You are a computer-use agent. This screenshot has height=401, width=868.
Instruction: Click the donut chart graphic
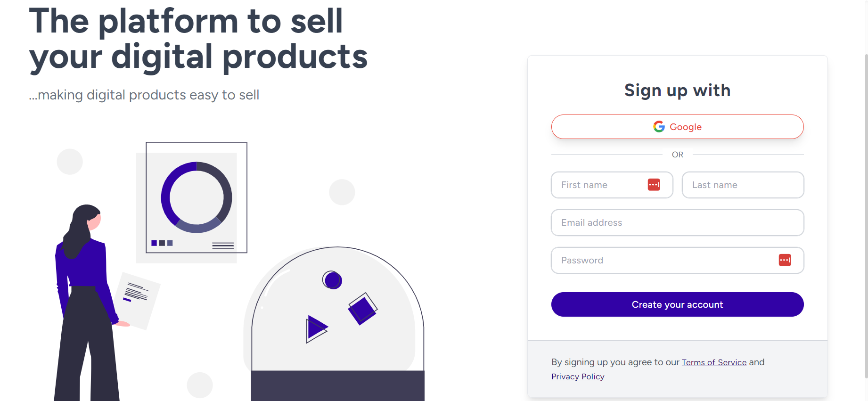[197, 197]
